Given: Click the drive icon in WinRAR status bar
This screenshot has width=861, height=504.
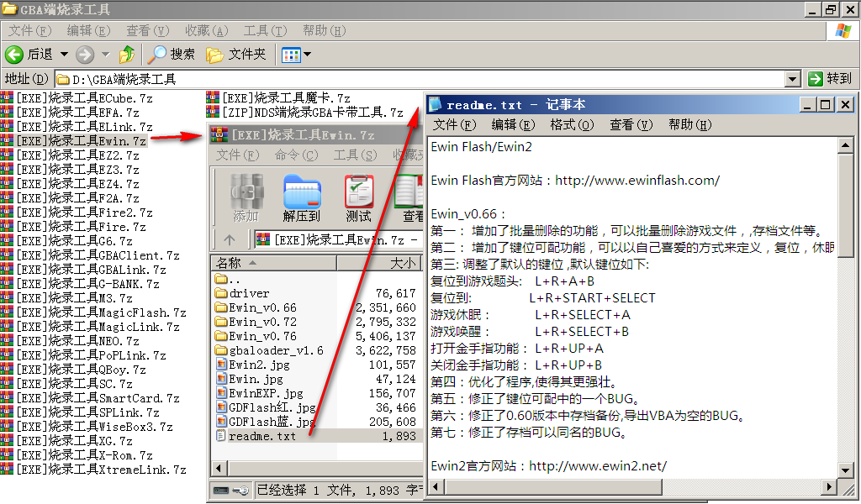Looking at the screenshot, I should click(221, 490).
